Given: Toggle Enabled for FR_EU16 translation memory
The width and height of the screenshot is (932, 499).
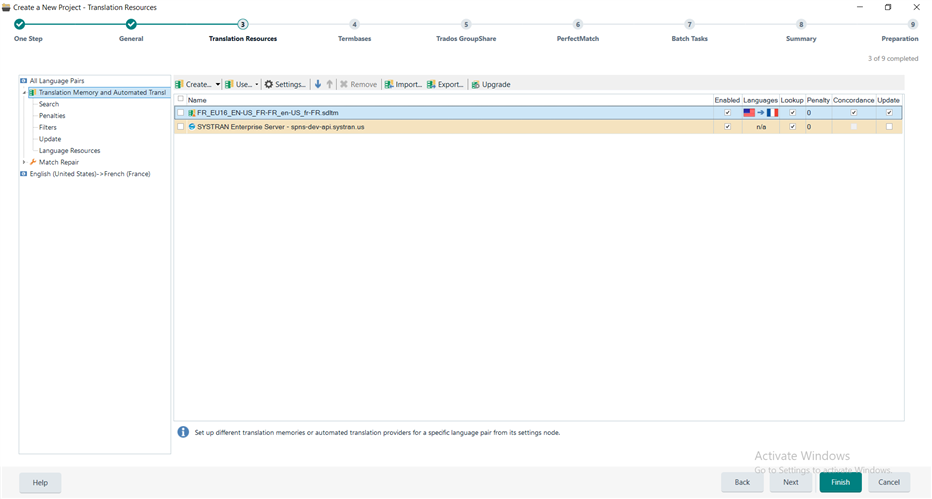Looking at the screenshot, I should [x=727, y=112].
